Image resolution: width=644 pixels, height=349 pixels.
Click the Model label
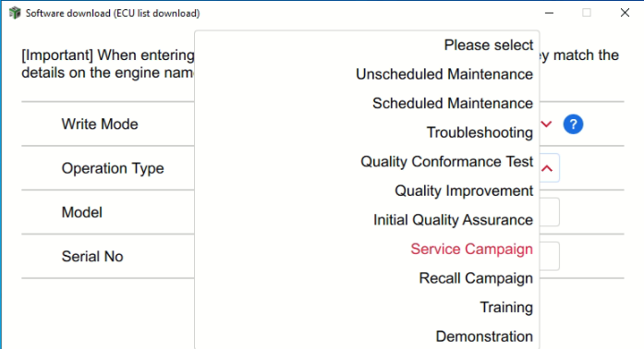[81, 212]
